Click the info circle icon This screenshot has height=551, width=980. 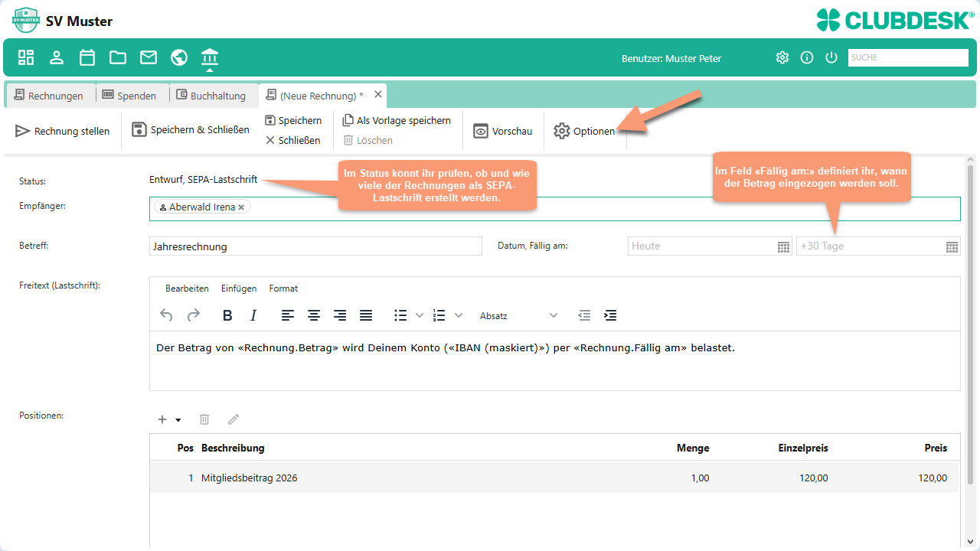(806, 57)
